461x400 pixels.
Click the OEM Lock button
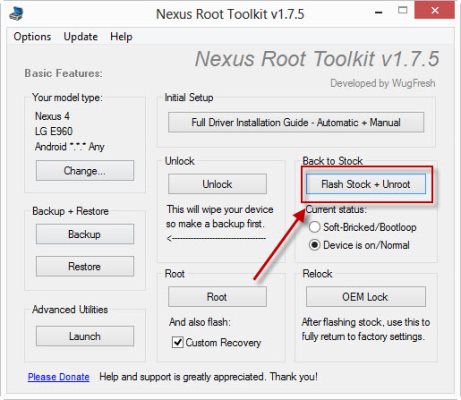click(x=366, y=297)
